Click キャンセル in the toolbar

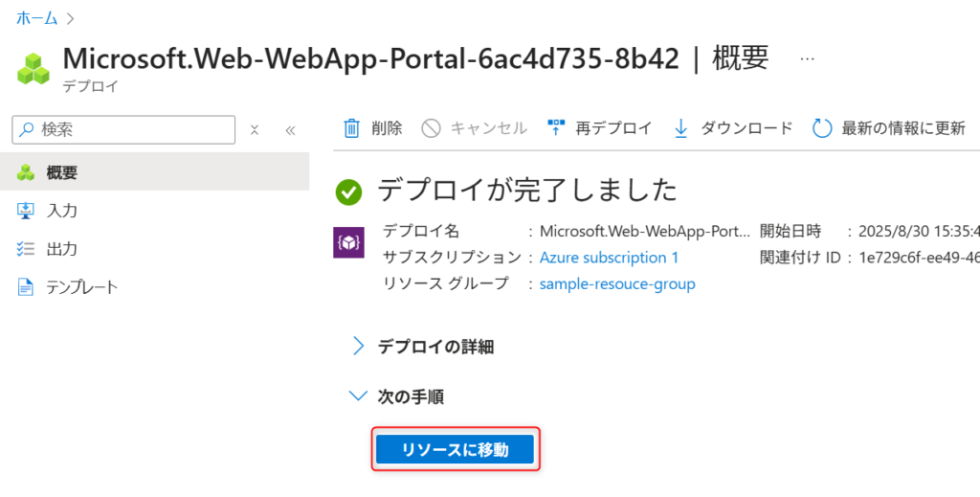[488, 128]
